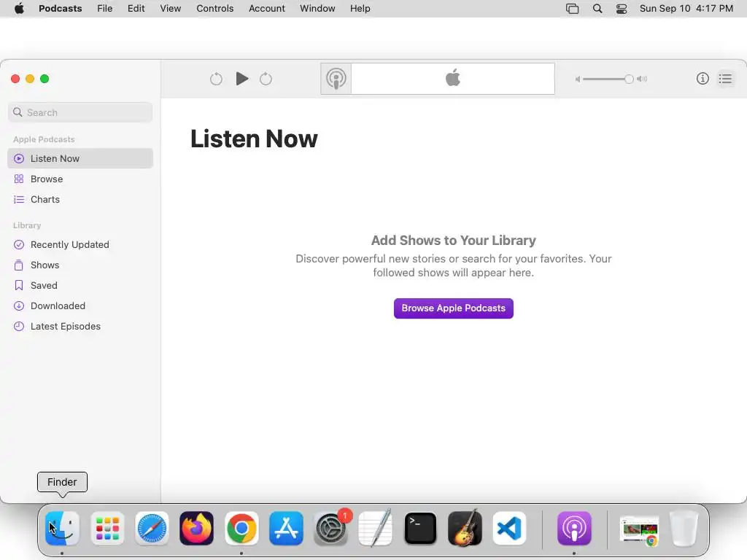
Task: Launch Safari from the Dock
Action: pyautogui.click(x=152, y=529)
